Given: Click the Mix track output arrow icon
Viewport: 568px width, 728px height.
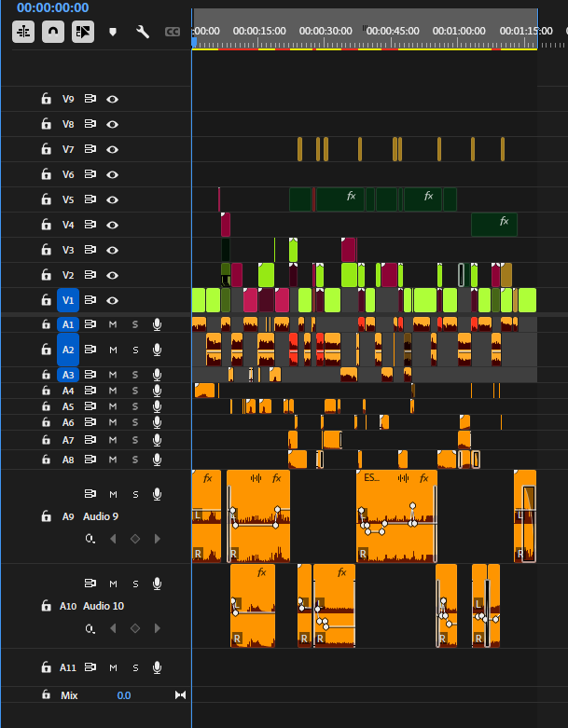Looking at the screenshot, I should [180, 694].
